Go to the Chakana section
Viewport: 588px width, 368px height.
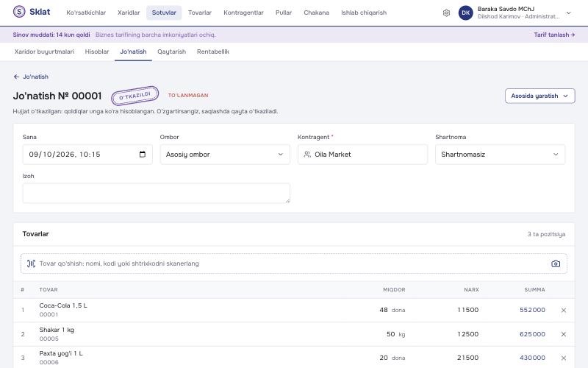tap(317, 13)
